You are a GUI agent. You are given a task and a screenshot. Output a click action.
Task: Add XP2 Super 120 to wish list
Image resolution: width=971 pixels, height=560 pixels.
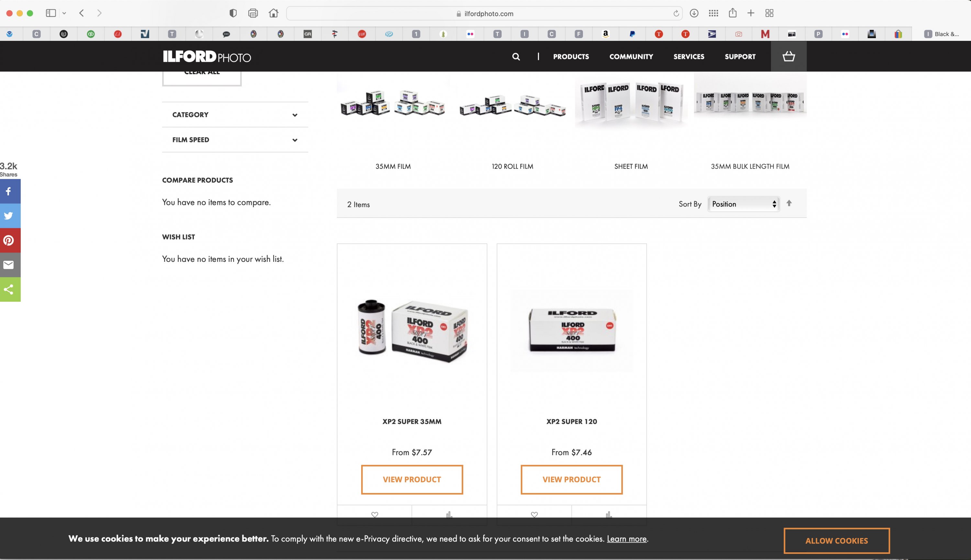534,515
